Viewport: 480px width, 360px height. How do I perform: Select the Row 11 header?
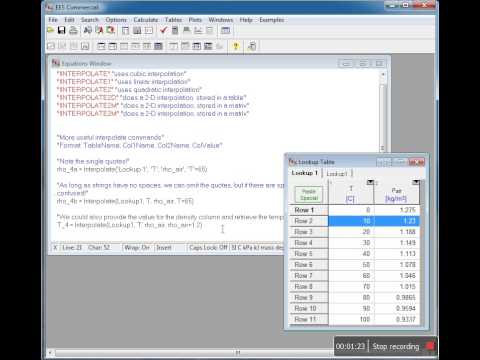tap(308, 319)
